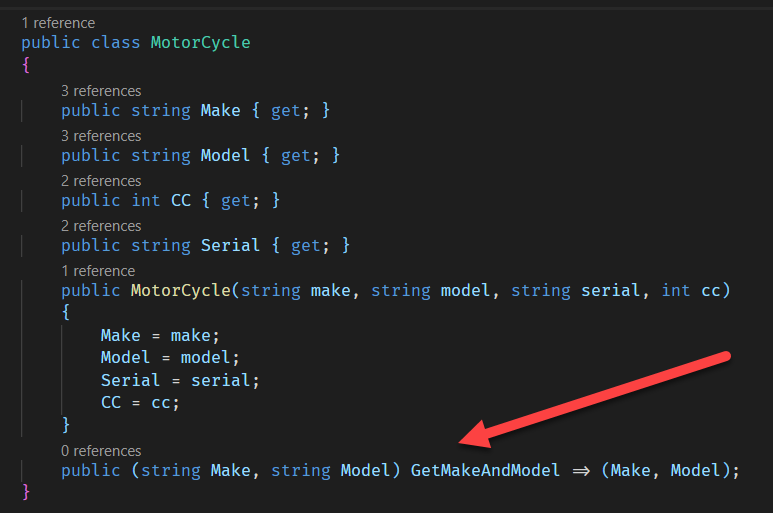Click MotorCycle class name in class declaration
Image resolution: width=773 pixels, height=513 pixels.
click(x=200, y=42)
